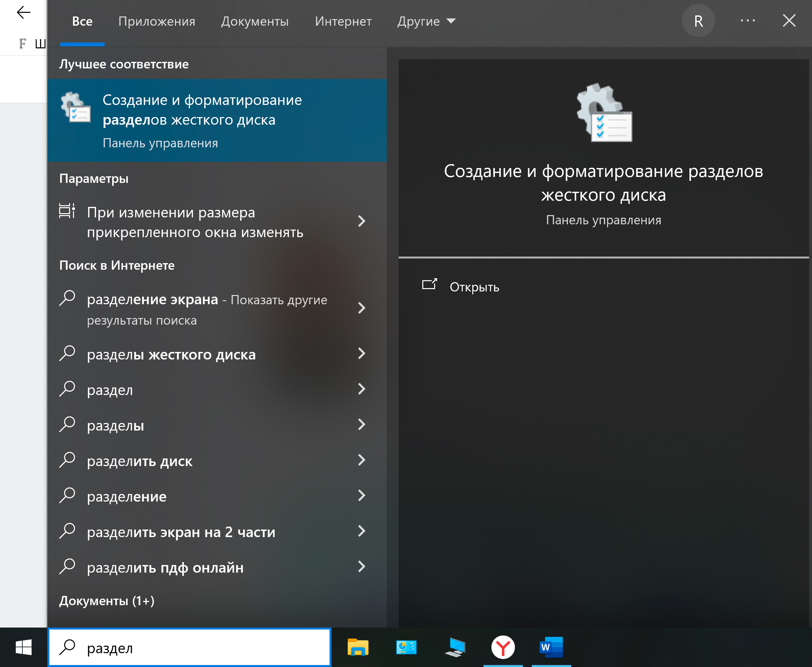Click the Поиск в Интернете section header
812x667 pixels.
click(117, 265)
